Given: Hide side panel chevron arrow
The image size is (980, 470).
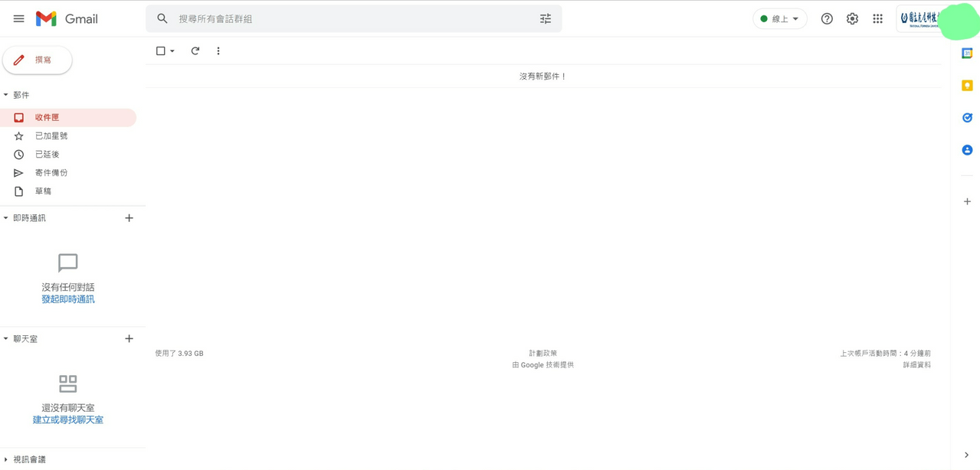Looking at the screenshot, I should tap(966, 455).
